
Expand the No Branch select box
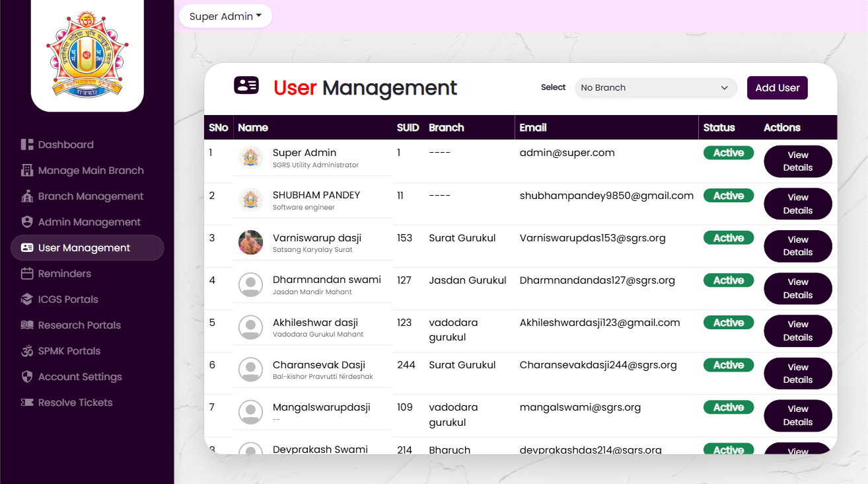(x=655, y=88)
